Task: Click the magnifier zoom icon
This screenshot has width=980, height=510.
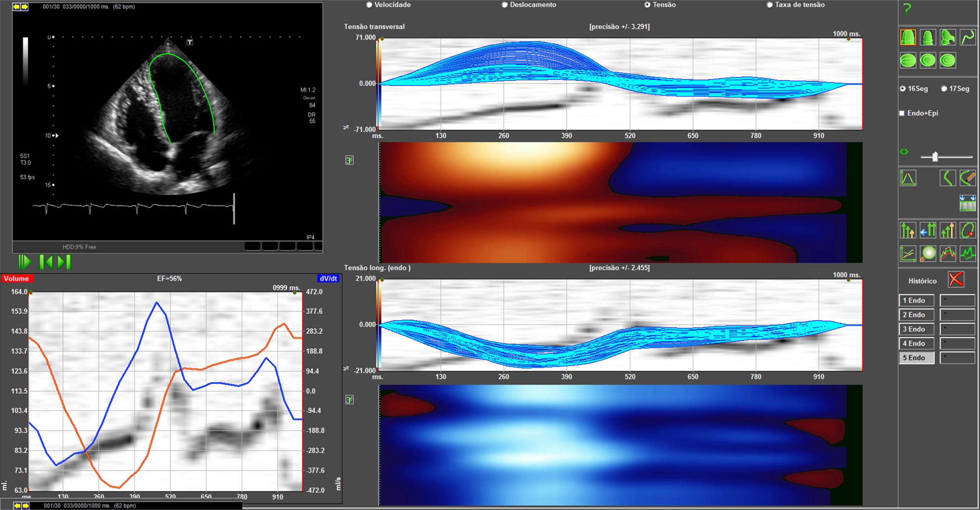Action: pyautogui.click(x=928, y=253)
